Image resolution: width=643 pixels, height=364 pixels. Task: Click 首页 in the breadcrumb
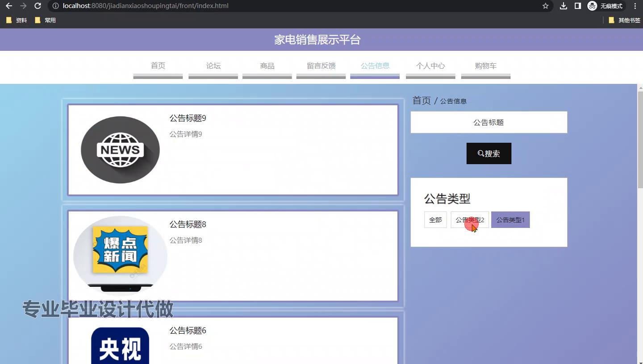[422, 100]
